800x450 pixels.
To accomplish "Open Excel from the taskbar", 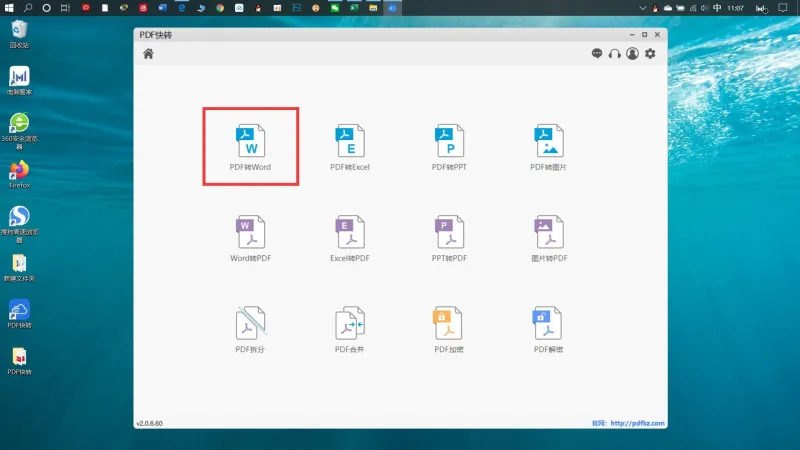I will 354,8.
